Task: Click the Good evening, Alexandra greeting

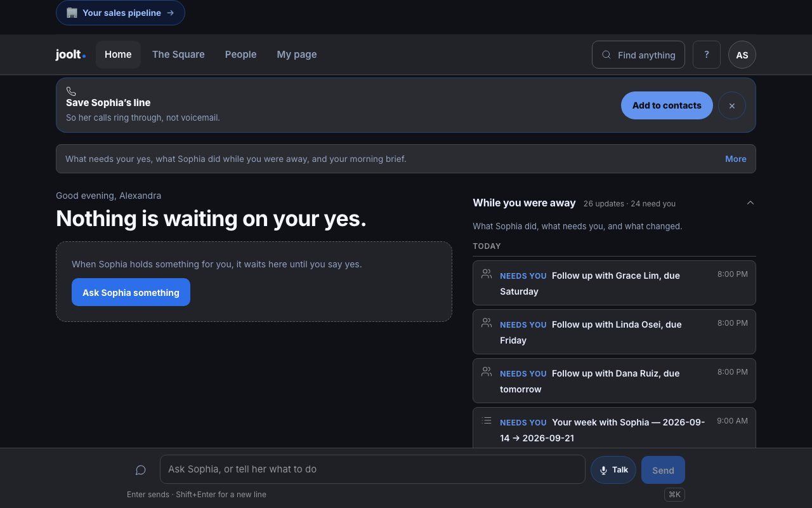Action: (x=108, y=196)
